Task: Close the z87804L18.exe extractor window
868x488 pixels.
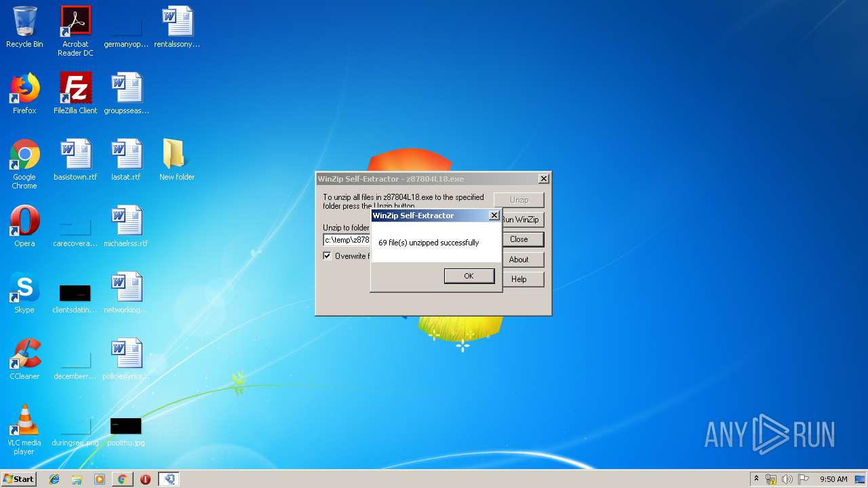Action: click(x=543, y=179)
